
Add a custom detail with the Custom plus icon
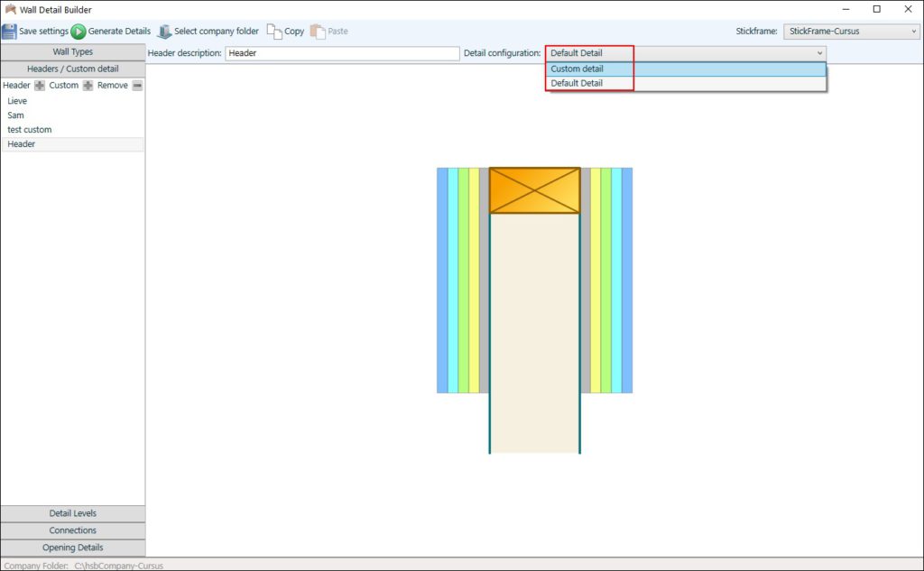pos(88,86)
